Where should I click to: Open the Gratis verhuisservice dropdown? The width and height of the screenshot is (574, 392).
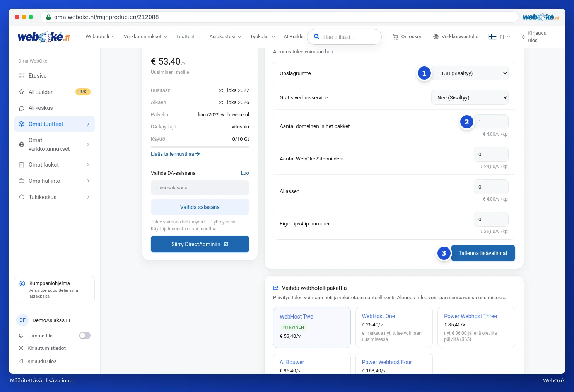tap(470, 97)
